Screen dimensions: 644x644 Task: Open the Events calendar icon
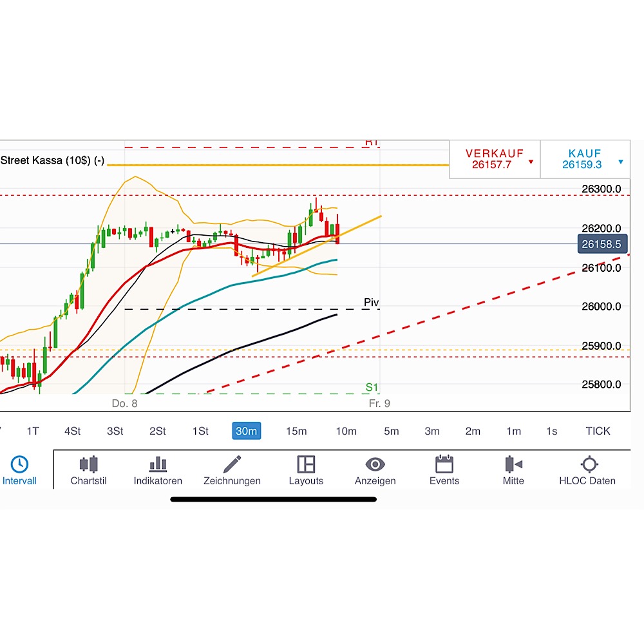pos(444,464)
